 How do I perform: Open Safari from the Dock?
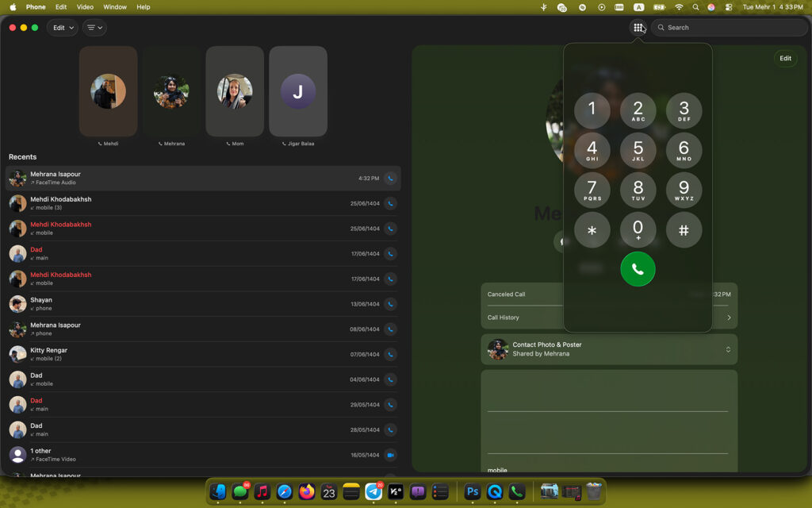[x=285, y=491]
